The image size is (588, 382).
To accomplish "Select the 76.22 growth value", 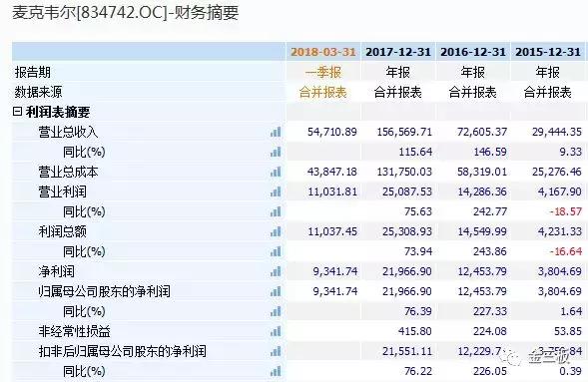I will pyautogui.click(x=418, y=371).
